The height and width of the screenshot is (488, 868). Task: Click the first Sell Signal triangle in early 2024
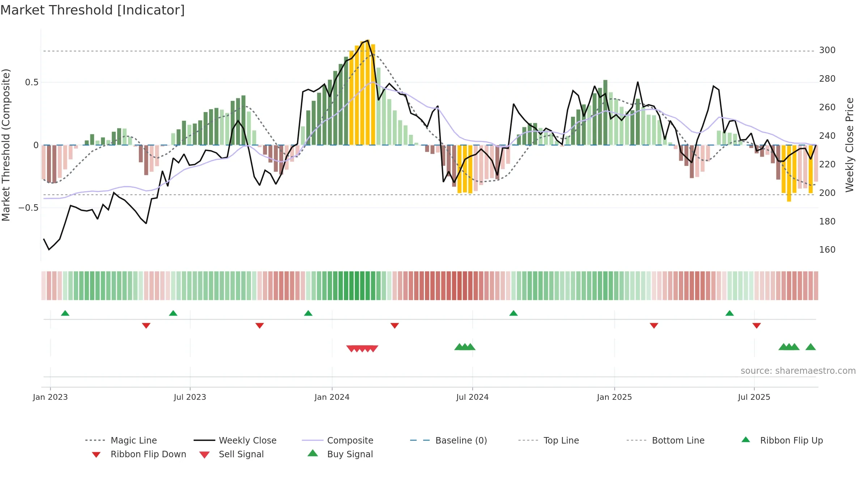point(351,349)
